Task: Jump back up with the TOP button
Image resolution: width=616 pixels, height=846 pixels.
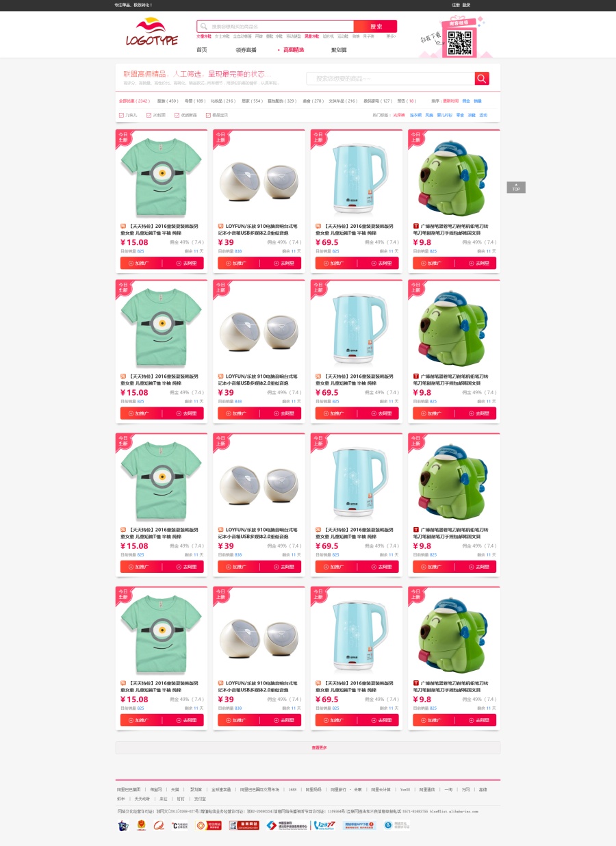Action: tap(516, 188)
